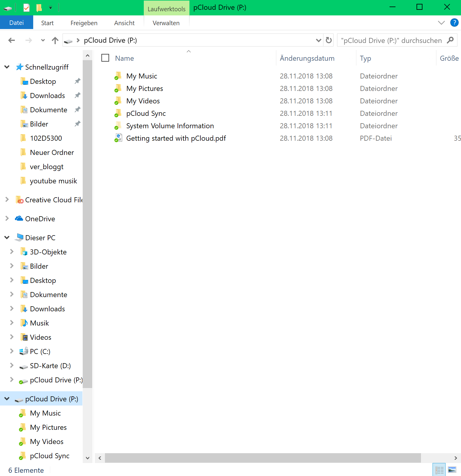Open the recent locations dropdown arrow
461x476 pixels.
coord(43,40)
